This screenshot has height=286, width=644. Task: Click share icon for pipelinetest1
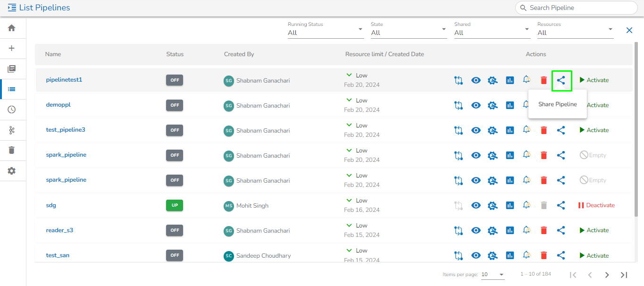click(x=561, y=80)
